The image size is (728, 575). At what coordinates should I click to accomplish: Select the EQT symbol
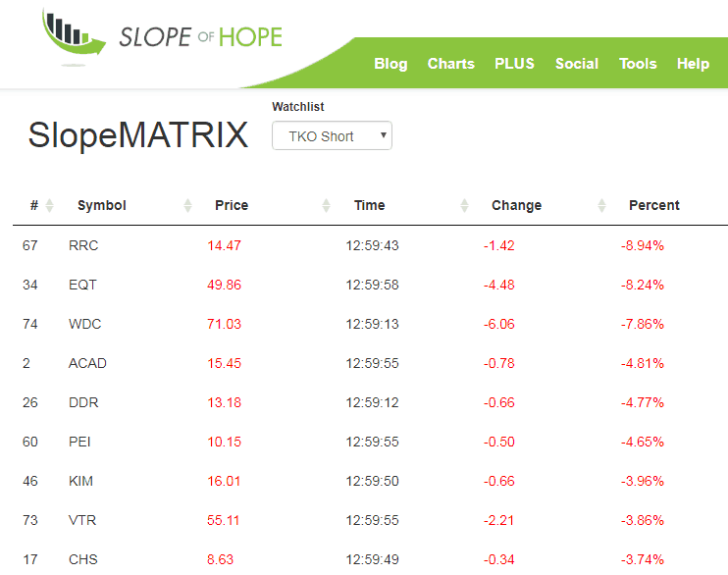[x=82, y=285]
